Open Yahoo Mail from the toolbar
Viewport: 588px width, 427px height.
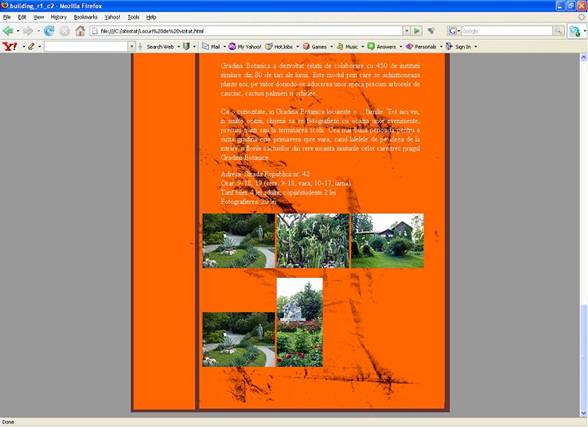click(211, 46)
